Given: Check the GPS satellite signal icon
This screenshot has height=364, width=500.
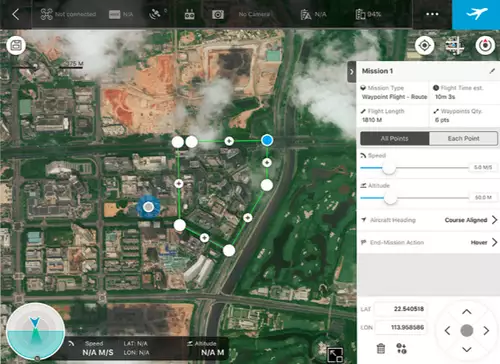Looking at the screenshot, I should coord(155,14).
